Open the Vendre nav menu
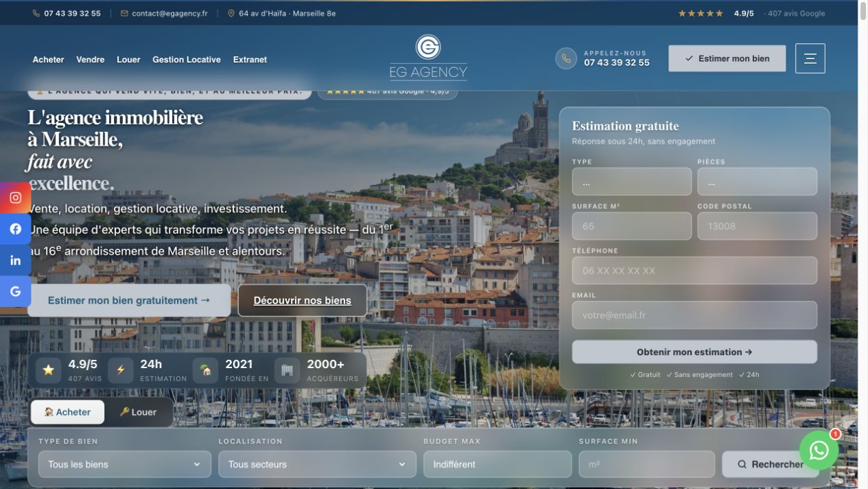Viewport: 868px width, 489px height. click(x=90, y=60)
